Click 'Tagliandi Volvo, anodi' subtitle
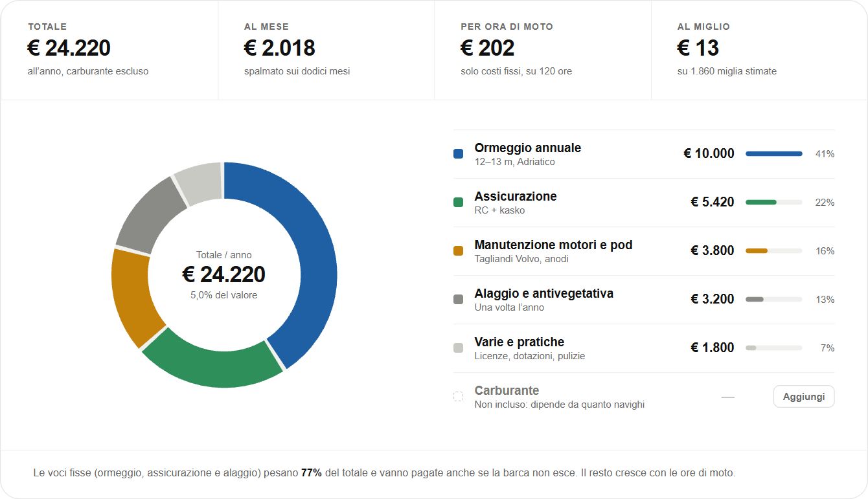This screenshot has width=868, height=499. point(521,259)
